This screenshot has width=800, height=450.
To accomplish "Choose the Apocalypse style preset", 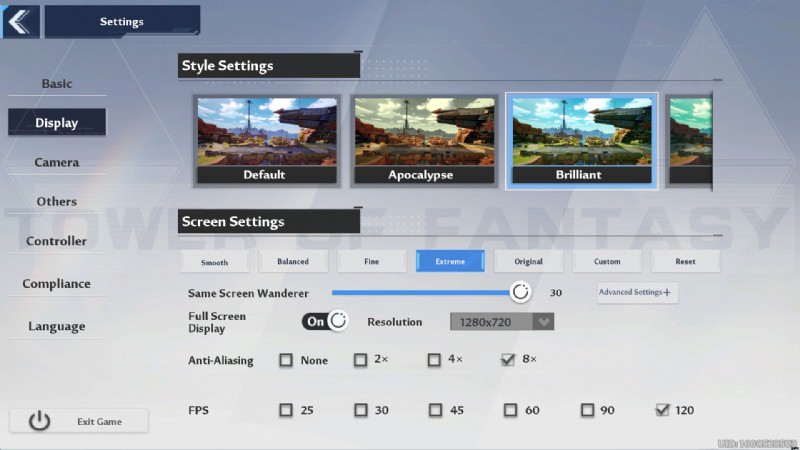I will 420,140.
